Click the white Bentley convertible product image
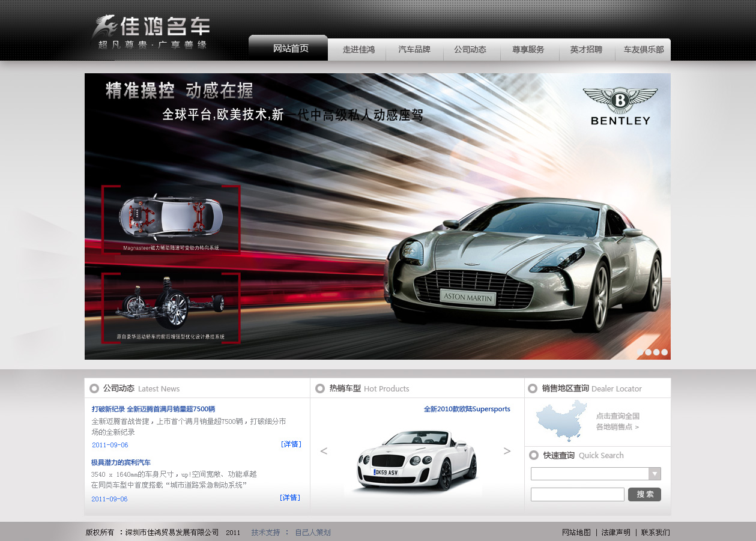Viewport: 756px width, 541px height. 417,459
